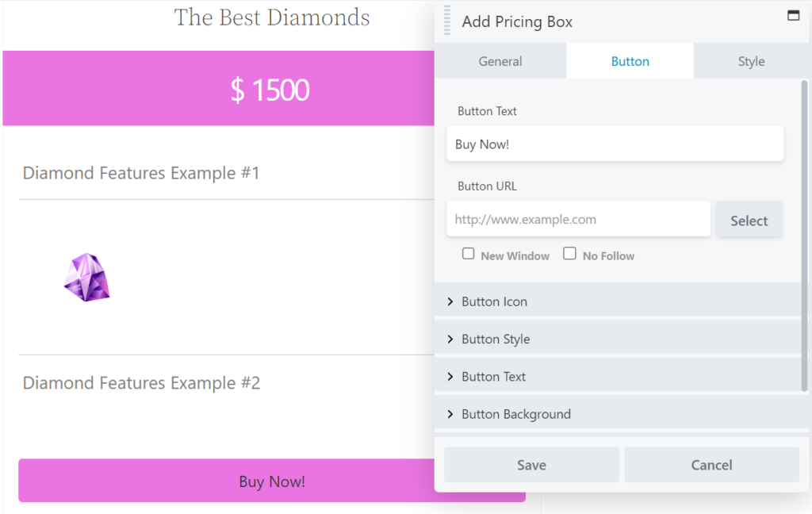
Task: Enable the No Follow checkbox
Action: (569, 253)
